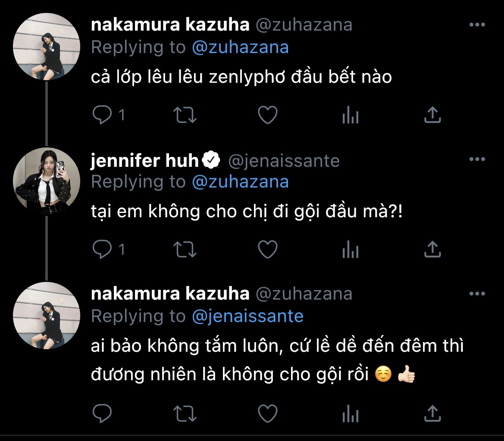The height and width of the screenshot is (441, 504).
Task: View analytics of jennifer huh's tweet
Action: pyautogui.click(x=350, y=249)
